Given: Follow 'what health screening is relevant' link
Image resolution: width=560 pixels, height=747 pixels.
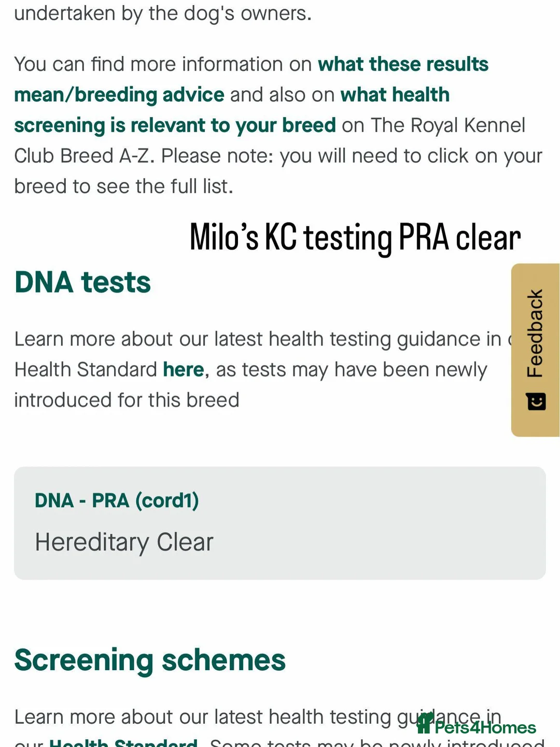Looking at the screenshot, I should tap(232, 110).
